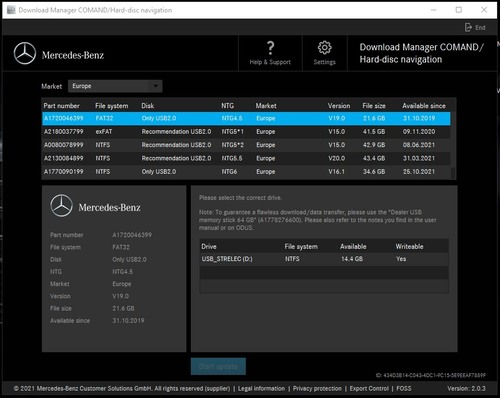
Task: Click the Available since column header
Action: (x=424, y=106)
